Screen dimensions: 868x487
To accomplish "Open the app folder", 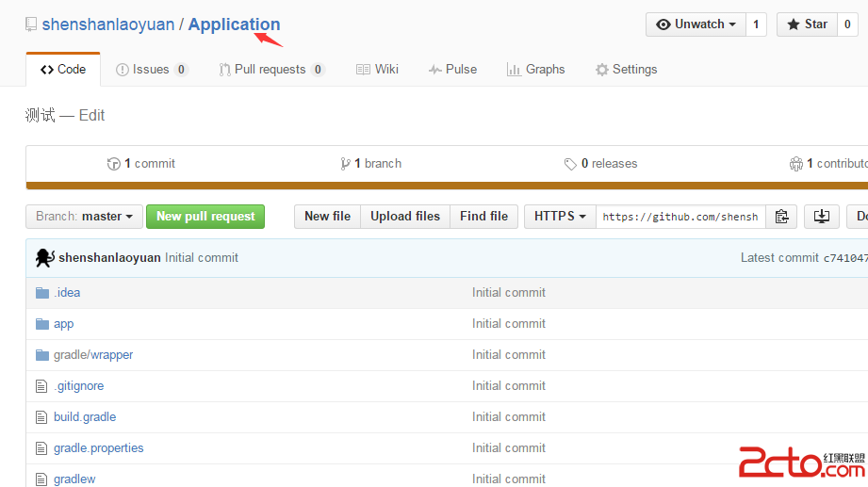I will click(64, 324).
